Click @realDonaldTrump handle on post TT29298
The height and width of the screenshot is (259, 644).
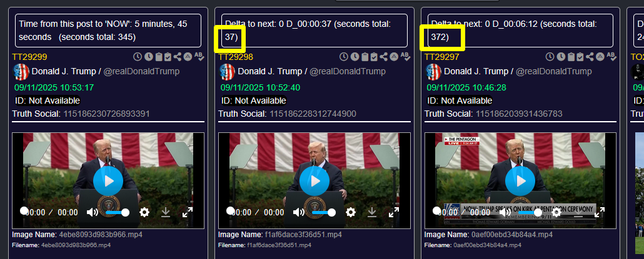(348, 71)
